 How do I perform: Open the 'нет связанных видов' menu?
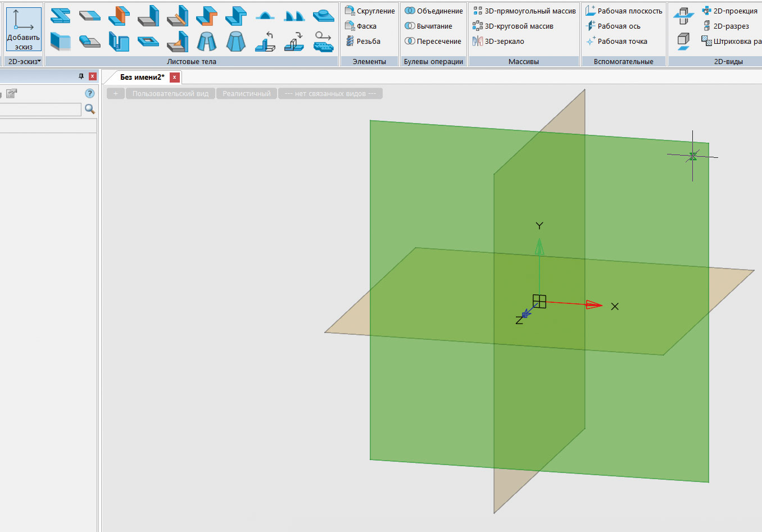pyautogui.click(x=330, y=94)
